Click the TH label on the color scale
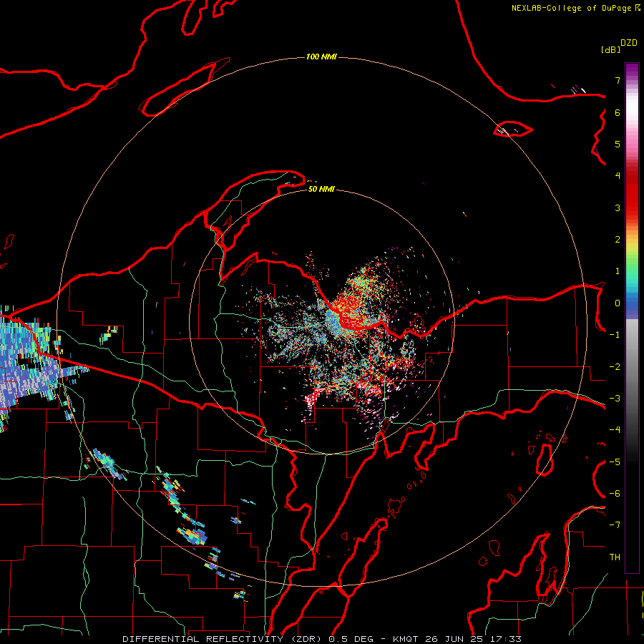The width and height of the screenshot is (644, 644). pyautogui.click(x=615, y=557)
